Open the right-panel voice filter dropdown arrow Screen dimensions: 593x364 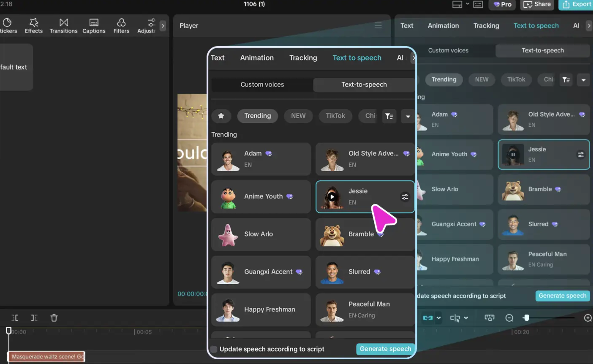pyautogui.click(x=583, y=80)
